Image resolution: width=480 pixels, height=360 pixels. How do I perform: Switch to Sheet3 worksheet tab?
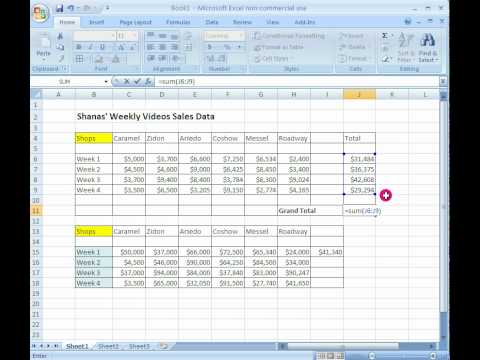(x=139, y=346)
